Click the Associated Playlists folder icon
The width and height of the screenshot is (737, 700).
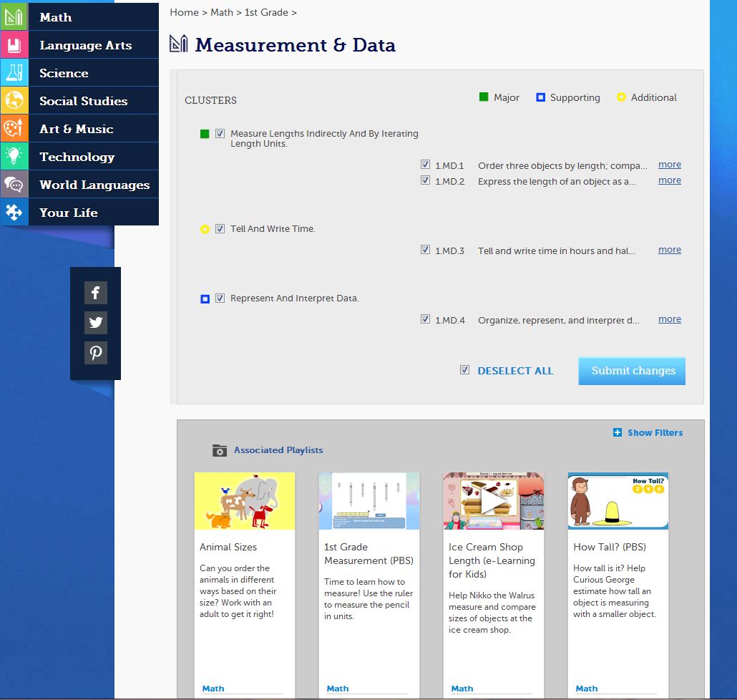(x=220, y=450)
